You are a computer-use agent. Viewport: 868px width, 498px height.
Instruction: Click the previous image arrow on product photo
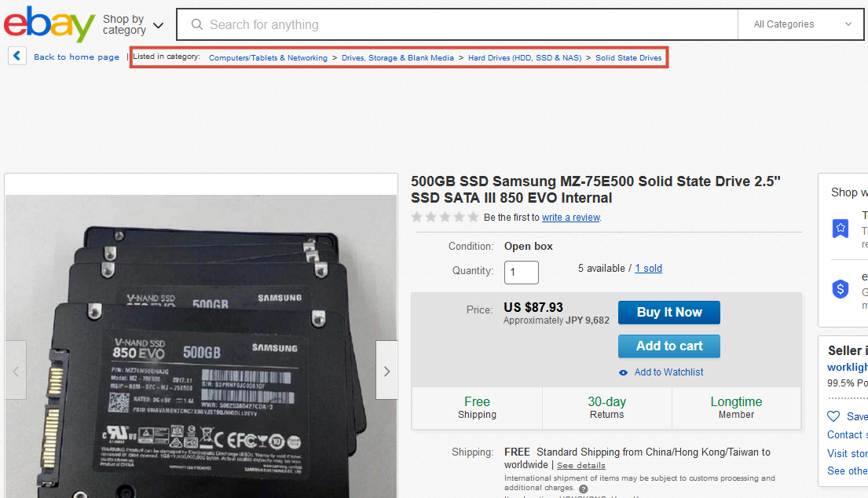coord(15,370)
